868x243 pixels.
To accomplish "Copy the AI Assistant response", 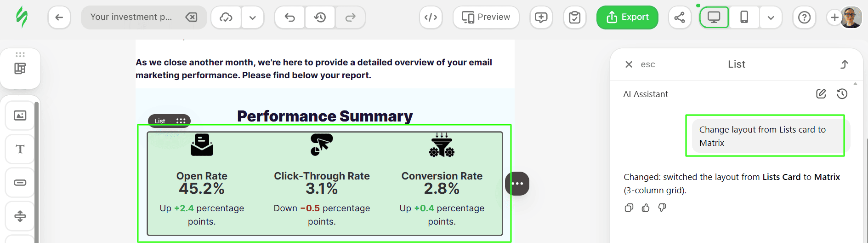I will [629, 208].
